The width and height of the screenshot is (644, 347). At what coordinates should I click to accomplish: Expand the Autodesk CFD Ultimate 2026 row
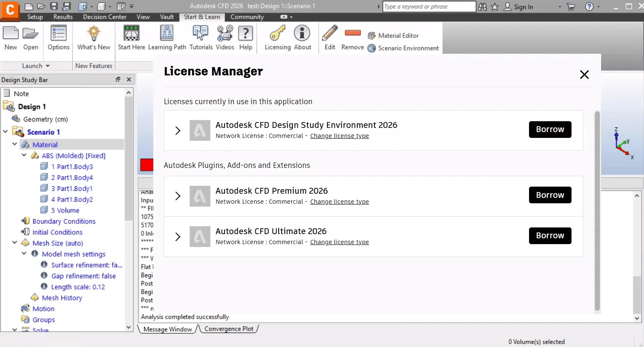(177, 237)
